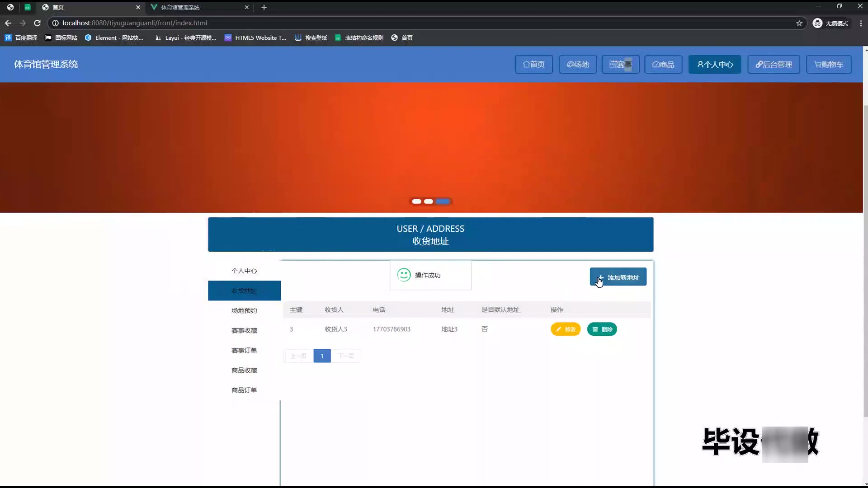Open 购物车 in navigation bar
This screenshot has height=488, width=868.
coord(829,65)
